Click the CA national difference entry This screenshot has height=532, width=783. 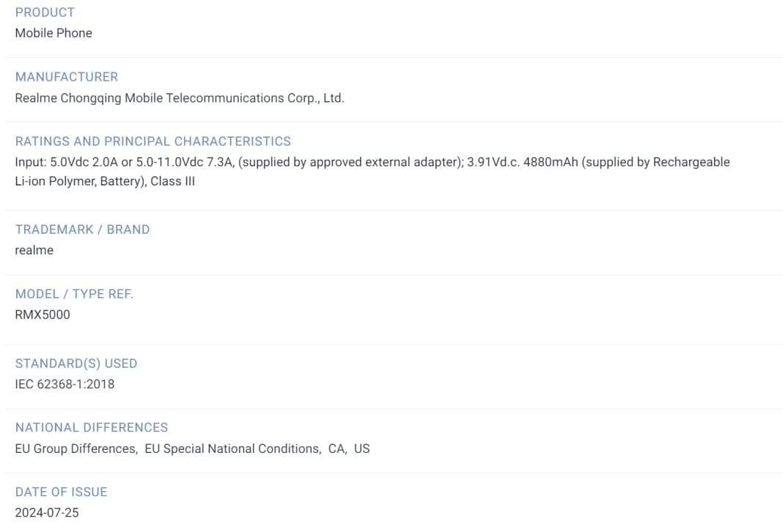coord(337,448)
